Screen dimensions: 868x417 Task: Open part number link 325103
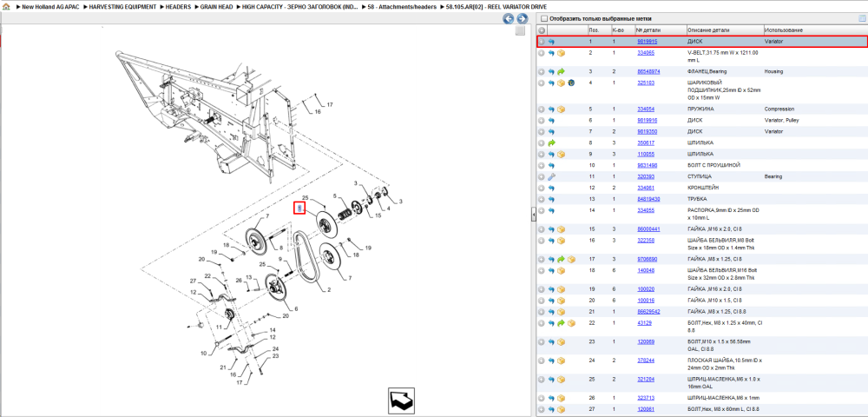[x=646, y=83]
